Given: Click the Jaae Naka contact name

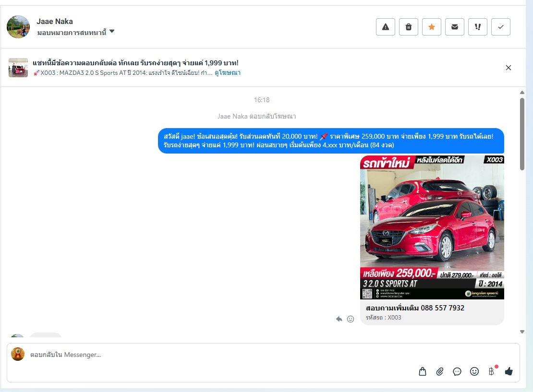Looking at the screenshot, I should (55, 22).
